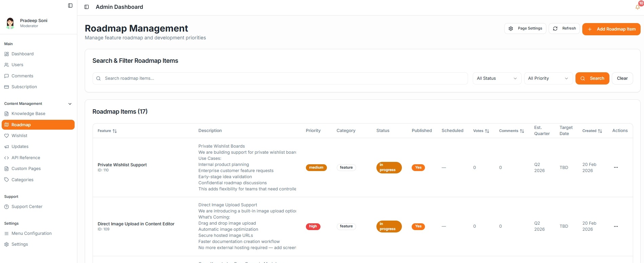This screenshot has height=263, width=644.
Task: Open actions menu for Direct Image Upload row
Action: pyautogui.click(x=616, y=226)
